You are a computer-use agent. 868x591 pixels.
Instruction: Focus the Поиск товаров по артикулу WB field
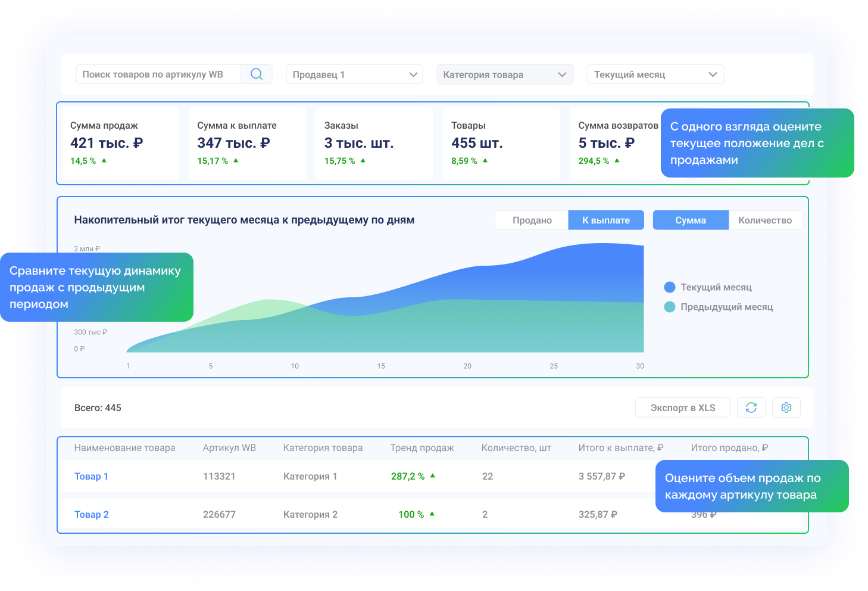coord(158,74)
